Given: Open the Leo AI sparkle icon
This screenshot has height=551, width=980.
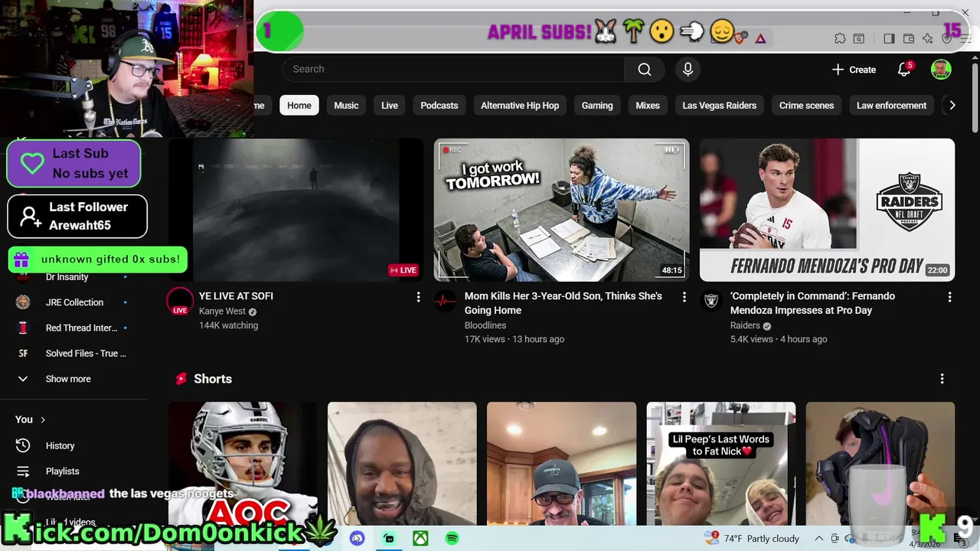Looking at the screenshot, I should point(928,38).
